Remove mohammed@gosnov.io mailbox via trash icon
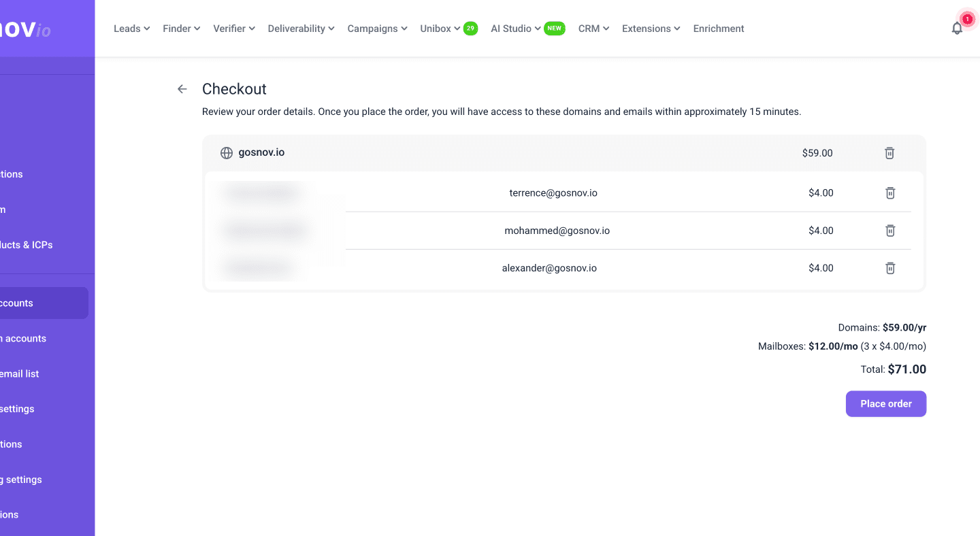 889,231
